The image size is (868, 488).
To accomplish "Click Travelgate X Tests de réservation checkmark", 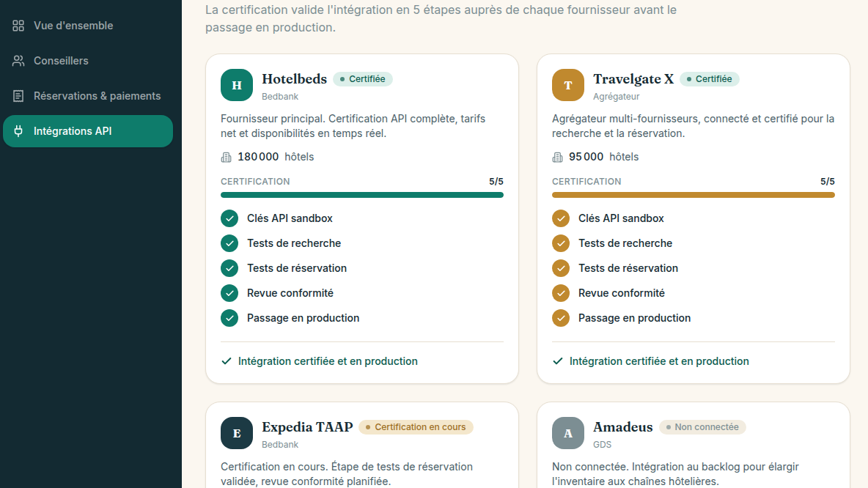I will 561,268.
